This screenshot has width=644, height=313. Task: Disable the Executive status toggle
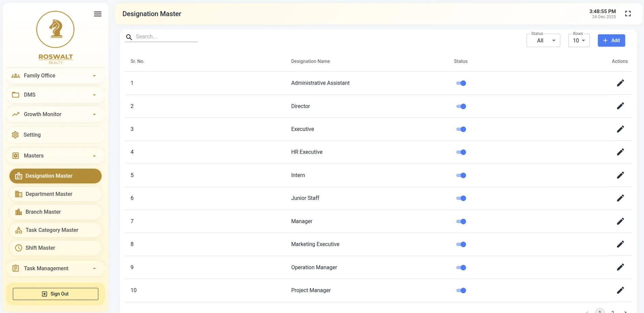click(x=461, y=129)
